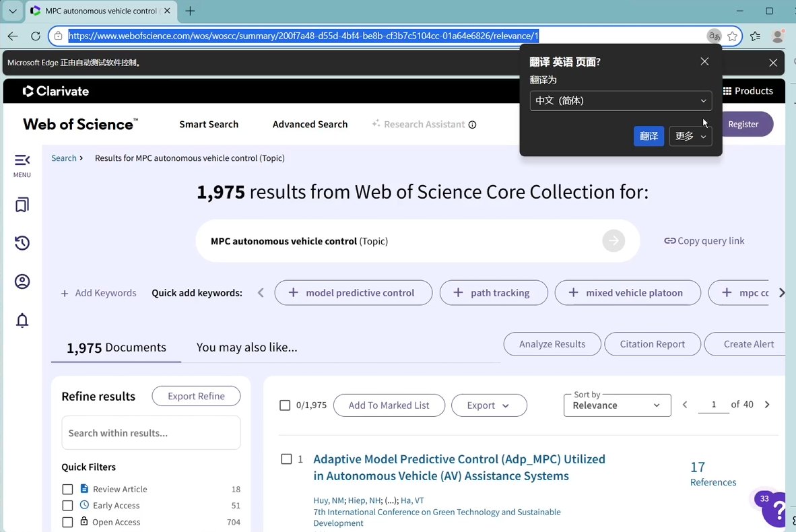796x532 pixels.
Task: Add keyword model predictive control
Action: pos(354,293)
